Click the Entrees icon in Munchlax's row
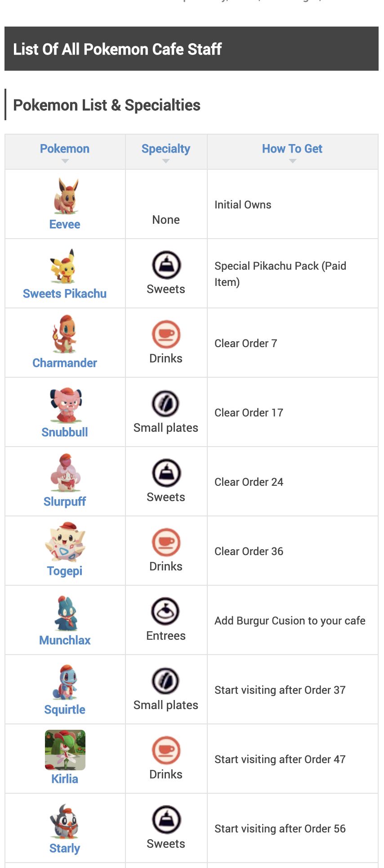The height and width of the screenshot is (868, 384). pyautogui.click(x=166, y=612)
